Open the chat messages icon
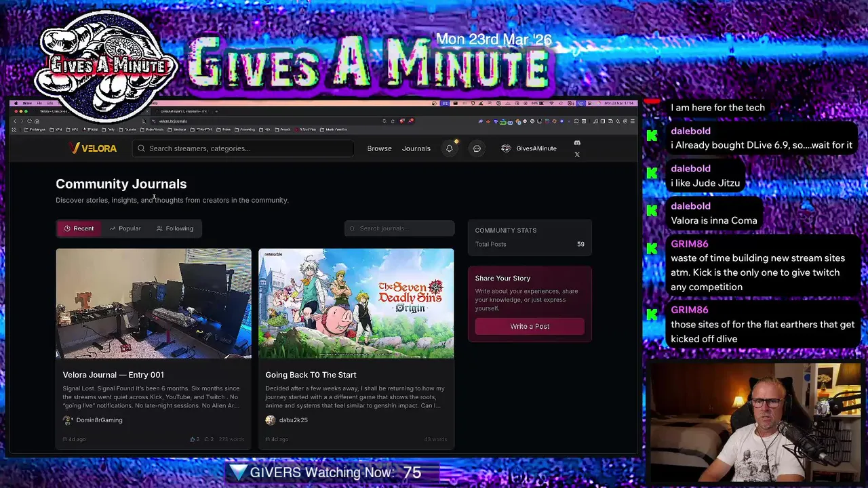 point(477,148)
